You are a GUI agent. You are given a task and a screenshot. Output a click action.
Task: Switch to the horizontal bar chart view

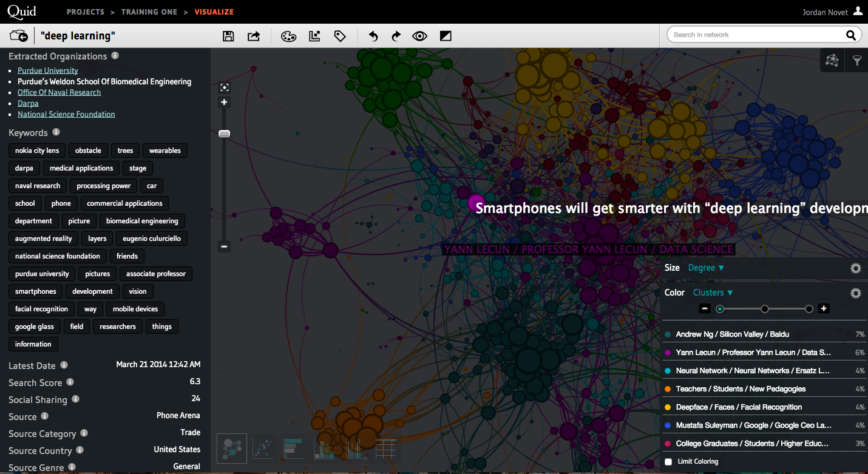click(x=294, y=449)
